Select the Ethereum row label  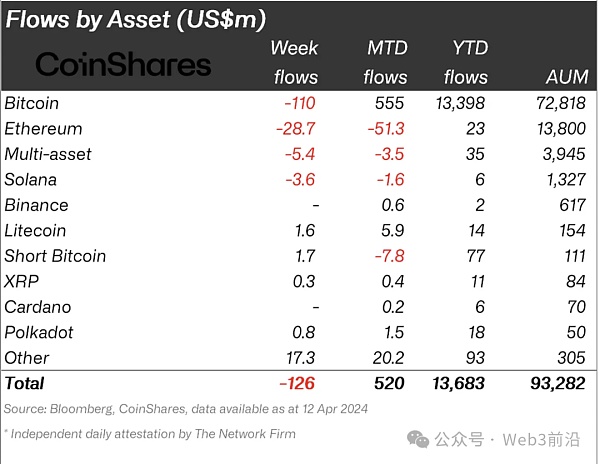click(43, 129)
